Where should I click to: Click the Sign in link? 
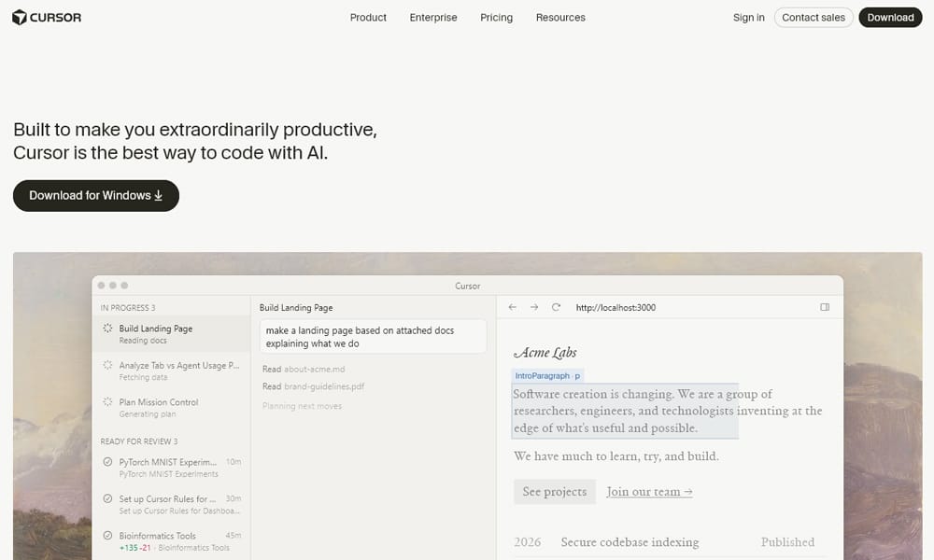click(748, 18)
